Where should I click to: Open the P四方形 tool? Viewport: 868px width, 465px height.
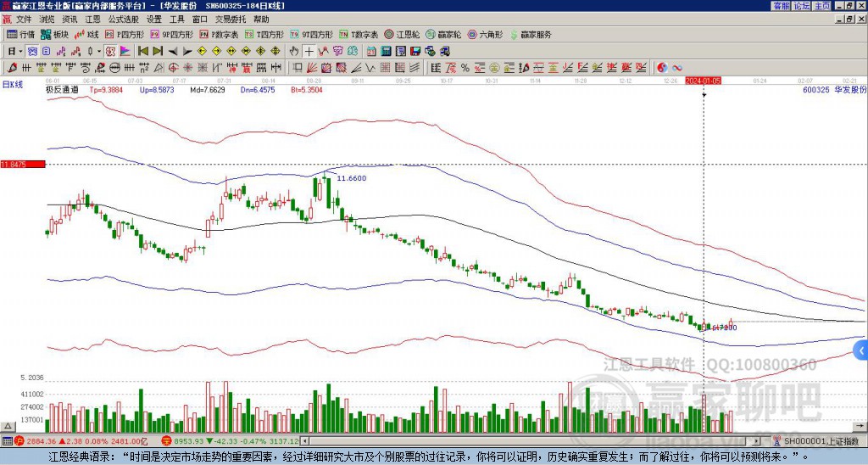[125, 34]
